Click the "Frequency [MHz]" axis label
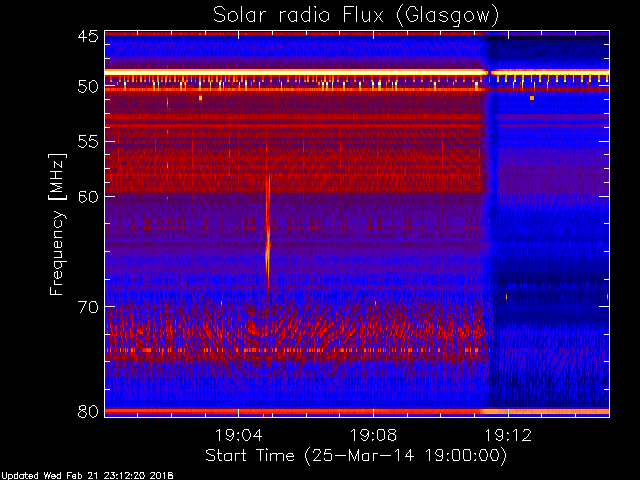The width and height of the screenshot is (640, 480). (58, 224)
